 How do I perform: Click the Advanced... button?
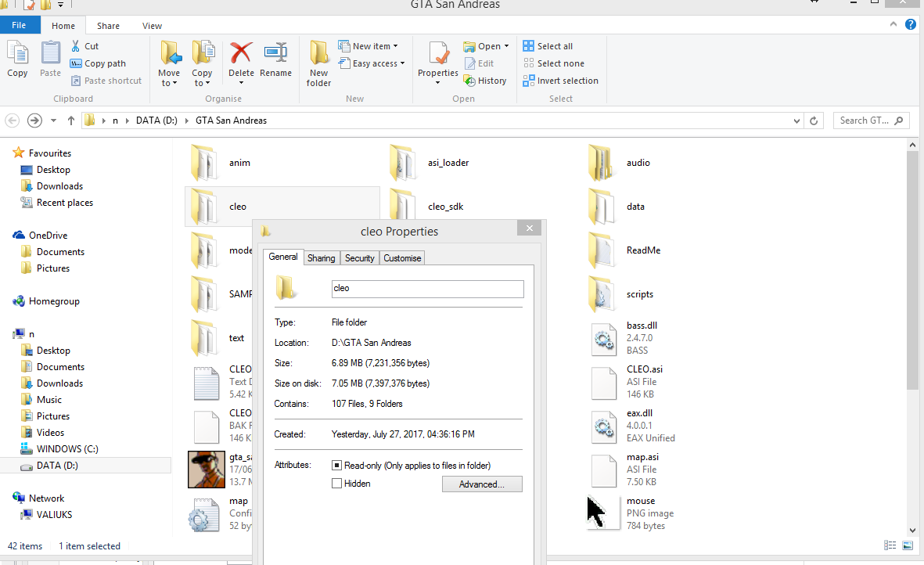tap(482, 484)
